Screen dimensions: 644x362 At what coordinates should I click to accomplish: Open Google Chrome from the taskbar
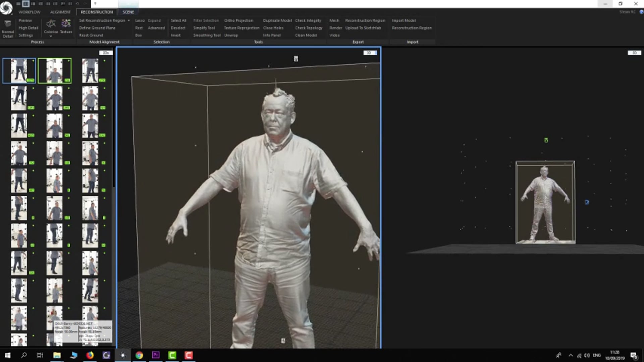click(139, 355)
